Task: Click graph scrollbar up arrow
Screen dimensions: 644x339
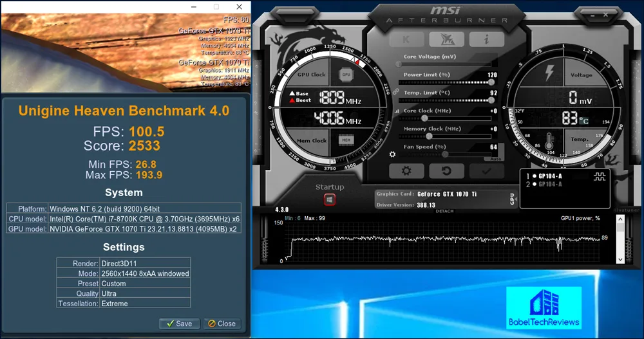Action: click(620, 219)
